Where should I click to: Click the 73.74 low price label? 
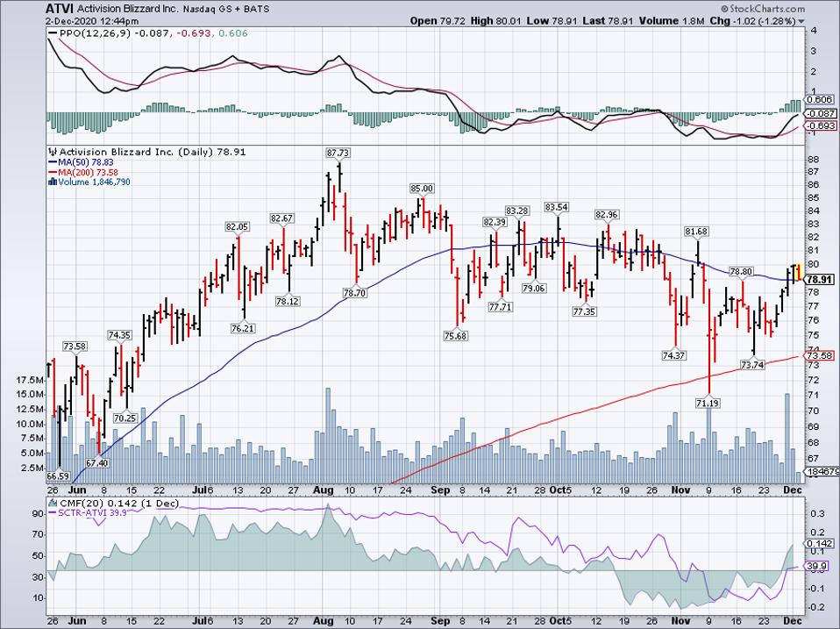(x=752, y=365)
